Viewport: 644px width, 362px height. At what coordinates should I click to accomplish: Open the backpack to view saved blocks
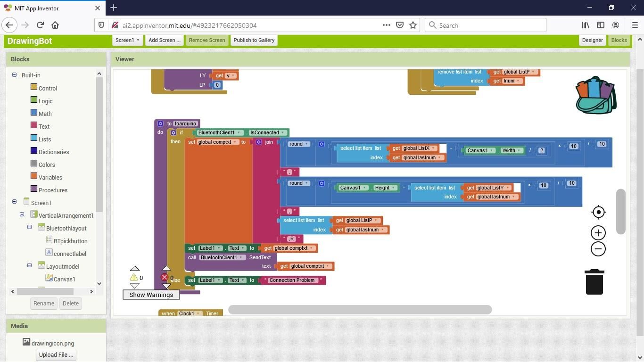pyautogui.click(x=595, y=94)
